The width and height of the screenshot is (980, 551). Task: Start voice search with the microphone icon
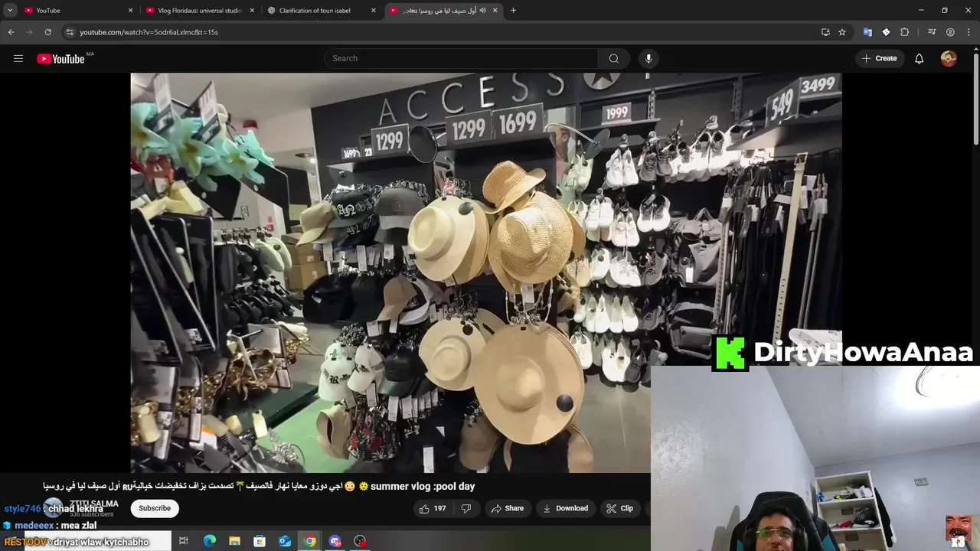648,59
